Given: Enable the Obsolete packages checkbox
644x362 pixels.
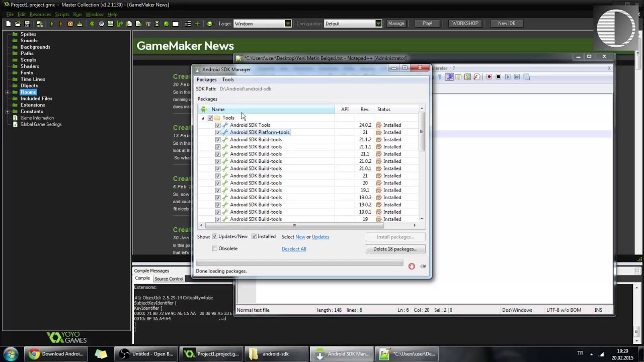Looking at the screenshot, I should point(215,248).
